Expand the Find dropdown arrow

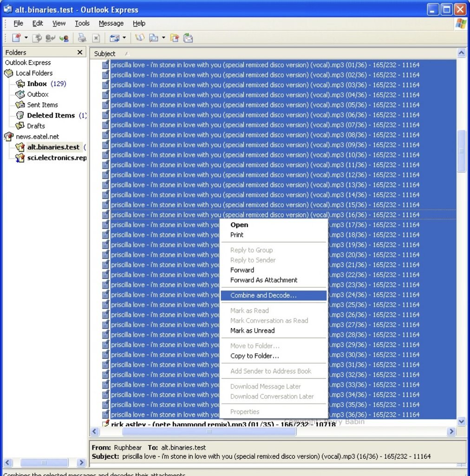[163, 38]
